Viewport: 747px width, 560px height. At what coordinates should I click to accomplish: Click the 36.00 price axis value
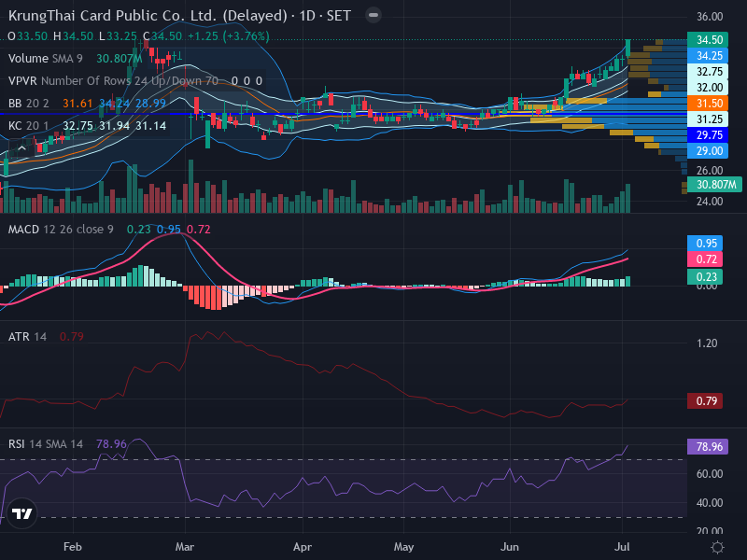pos(710,17)
